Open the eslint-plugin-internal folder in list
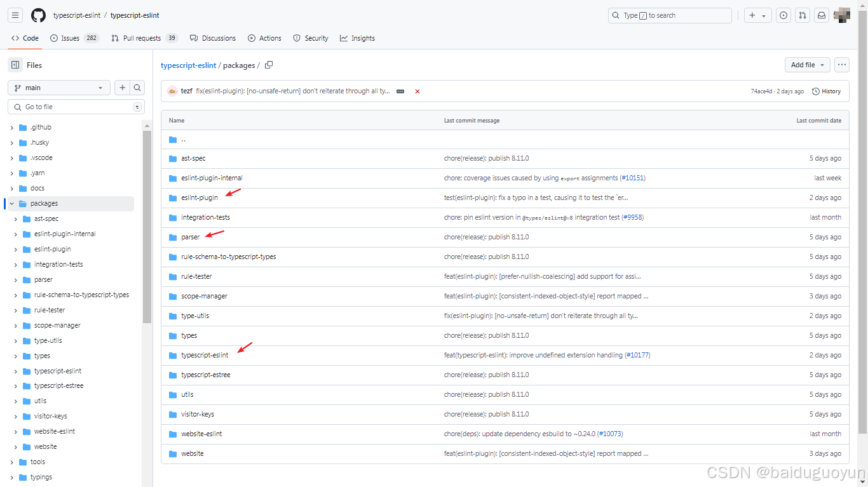Viewport: 868px width, 487px height. pos(212,178)
